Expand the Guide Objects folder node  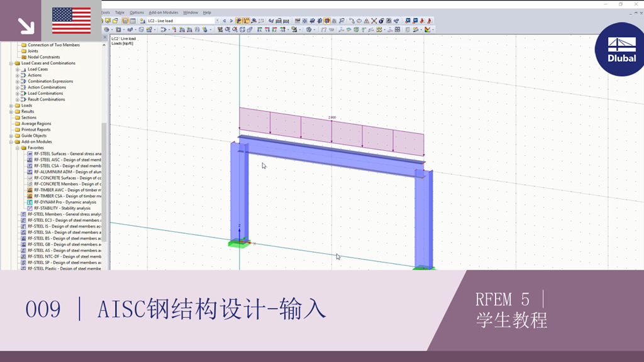[11, 136]
